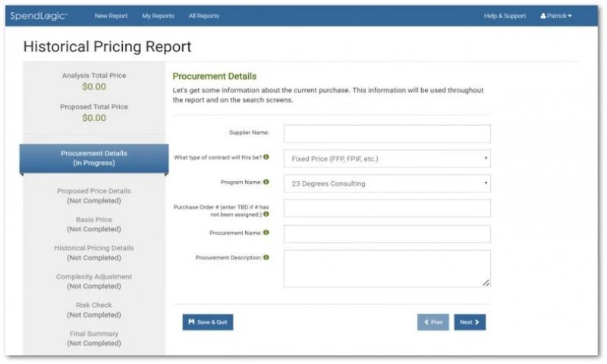
Task: Click the SpendLogic logo
Action: tap(39, 16)
